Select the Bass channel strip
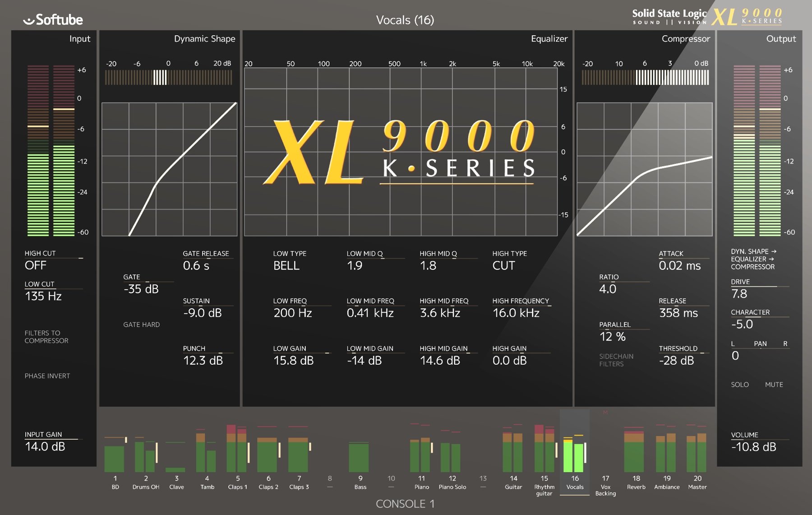 [360, 456]
